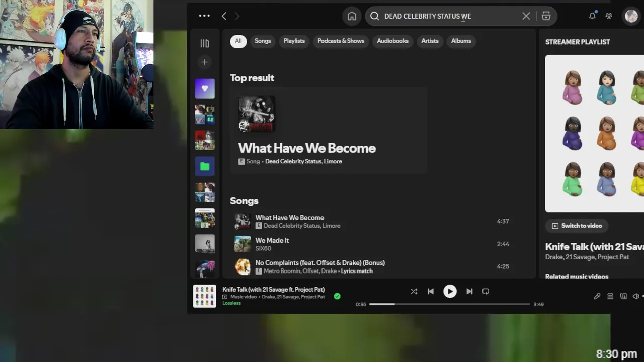This screenshot has width=644, height=362.
Task: Go back with the left arrow
Action: tap(224, 16)
